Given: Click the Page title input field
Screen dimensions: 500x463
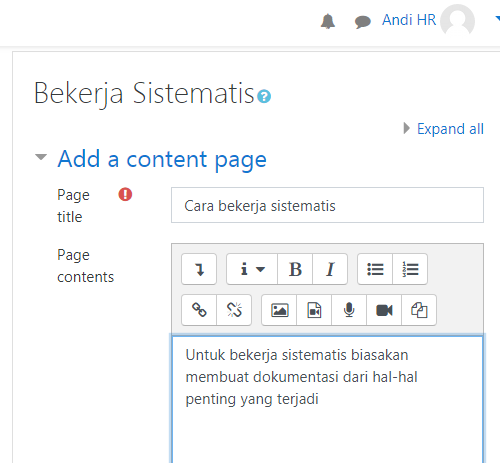Looking at the screenshot, I should coord(327,205).
